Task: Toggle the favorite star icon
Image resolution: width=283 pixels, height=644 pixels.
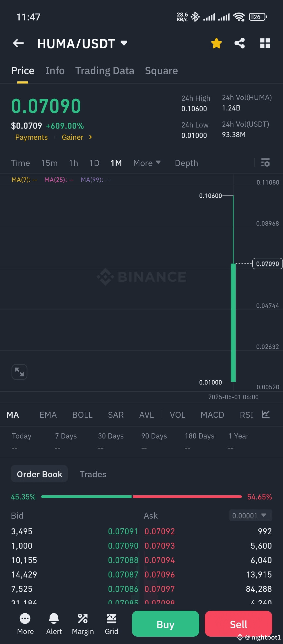Action: [x=216, y=43]
